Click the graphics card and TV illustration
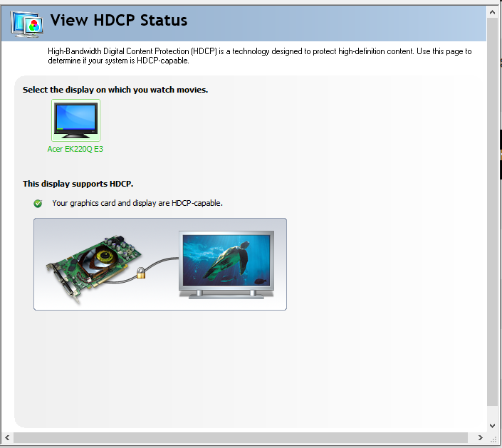Viewport: 502px width, 448px height. coord(160,264)
